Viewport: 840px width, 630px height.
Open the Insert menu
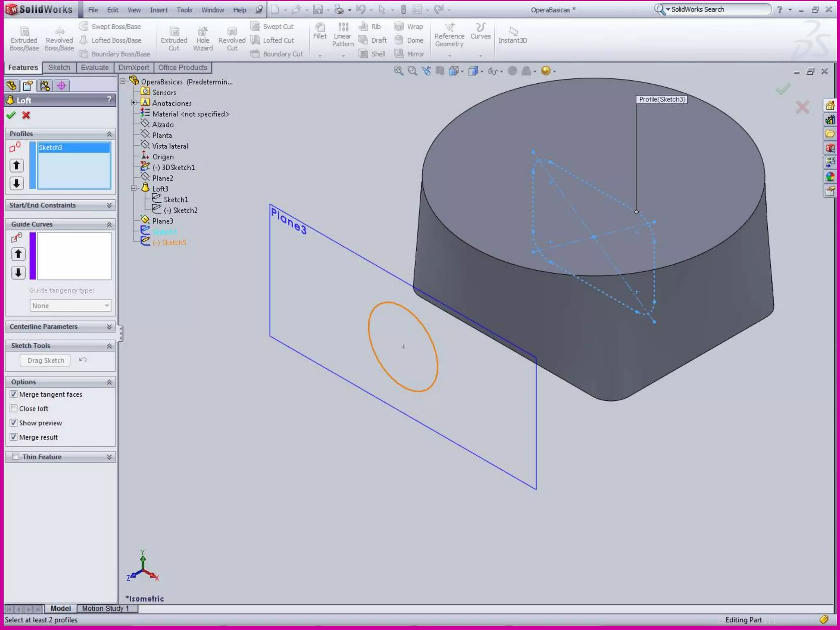pyautogui.click(x=158, y=10)
